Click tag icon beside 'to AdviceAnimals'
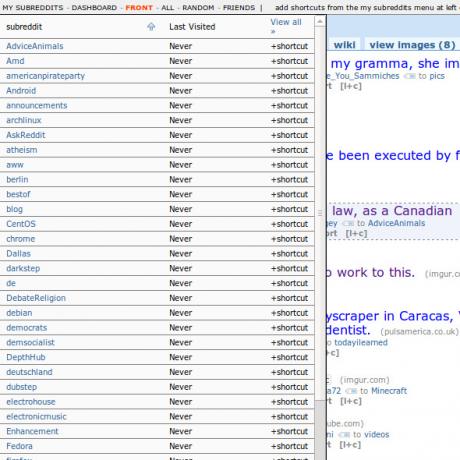Image resolution: width=460 pixels, height=460 pixels. (348, 223)
